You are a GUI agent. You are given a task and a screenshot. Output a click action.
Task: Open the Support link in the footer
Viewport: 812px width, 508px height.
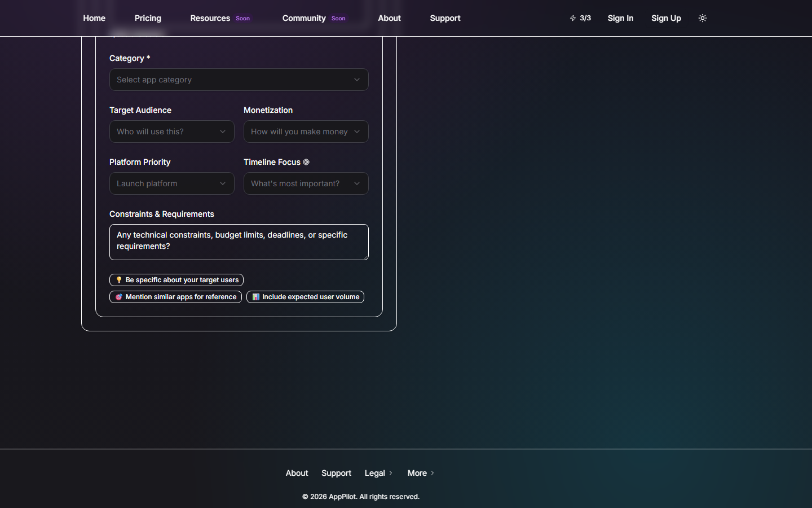(x=336, y=473)
